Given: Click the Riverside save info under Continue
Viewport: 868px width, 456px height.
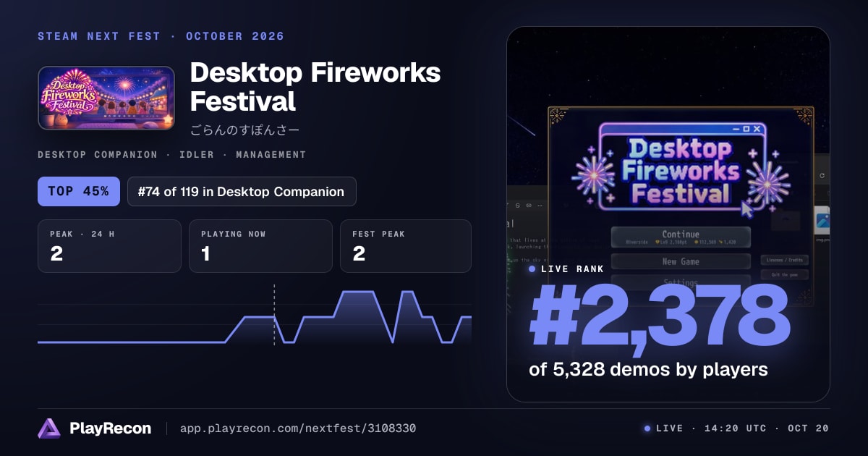Looking at the screenshot, I should point(681,243).
